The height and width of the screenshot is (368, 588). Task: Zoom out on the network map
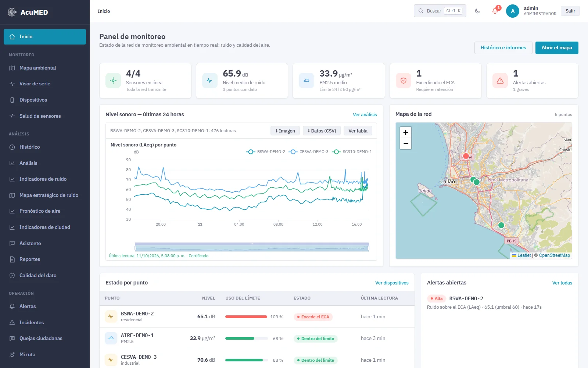406,144
